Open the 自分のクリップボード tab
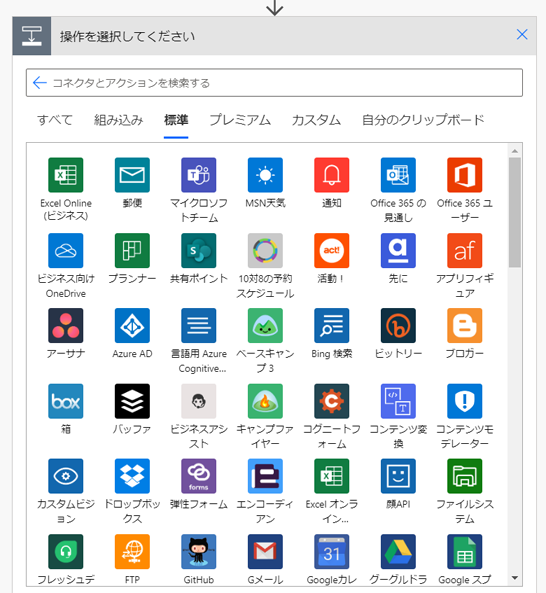 coord(423,120)
